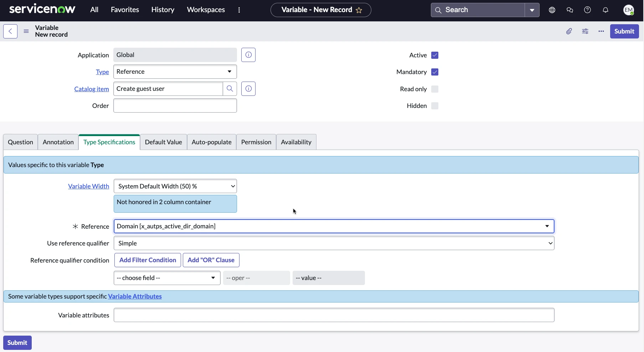The width and height of the screenshot is (644, 352).
Task: Click the paperclip attachments icon
Action: pos(569,31)
